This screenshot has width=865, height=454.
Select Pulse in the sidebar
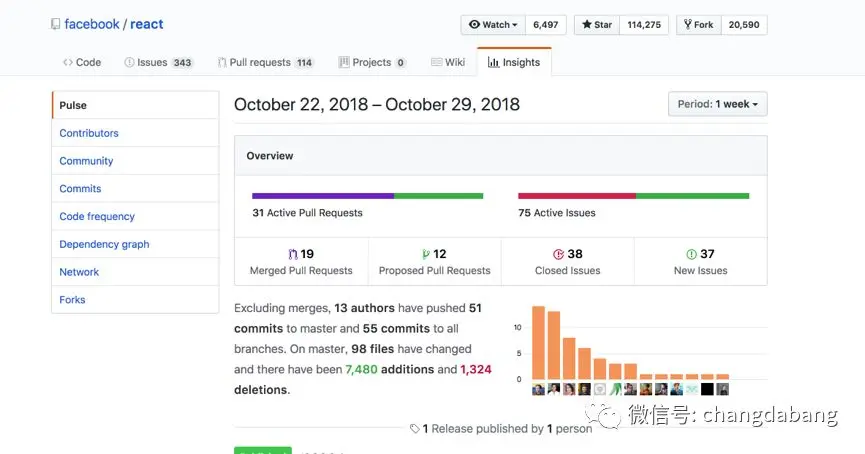(135, 105)
